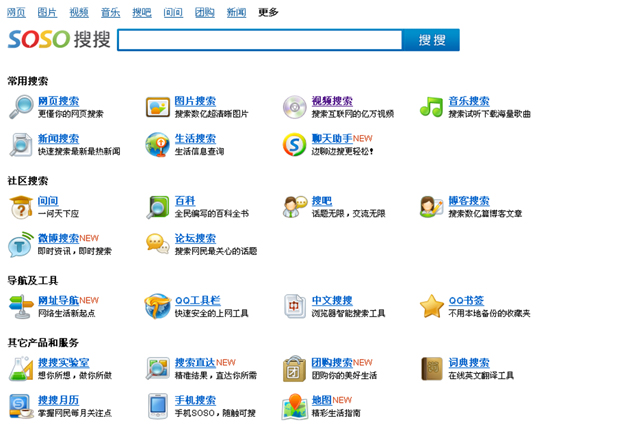
Task: Click the globe icon for QQ工具栏
Action: (157, 306)
